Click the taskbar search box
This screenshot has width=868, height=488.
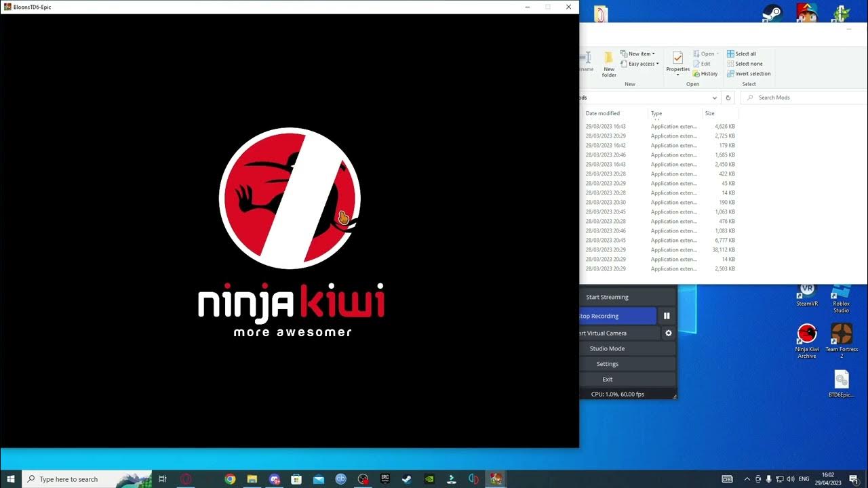point(88,479)
